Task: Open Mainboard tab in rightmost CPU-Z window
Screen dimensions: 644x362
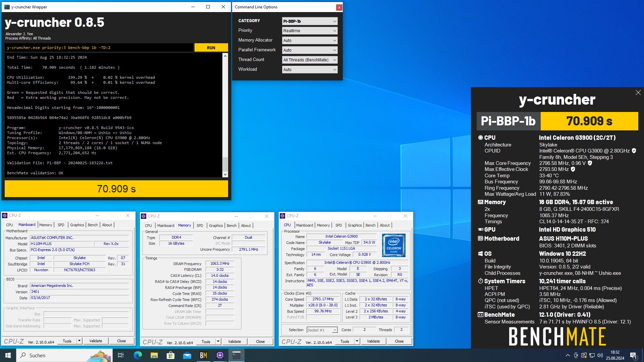Action: click(x=305, y=225)
